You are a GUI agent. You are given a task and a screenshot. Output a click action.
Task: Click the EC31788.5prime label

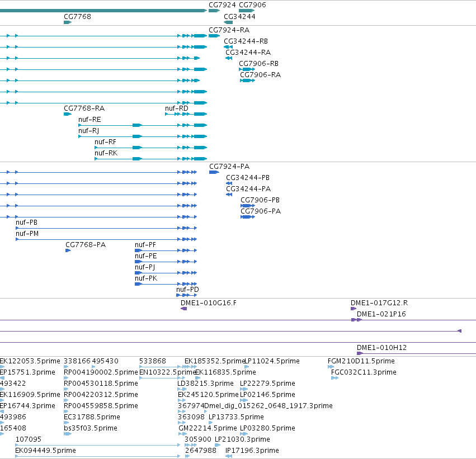92,417
